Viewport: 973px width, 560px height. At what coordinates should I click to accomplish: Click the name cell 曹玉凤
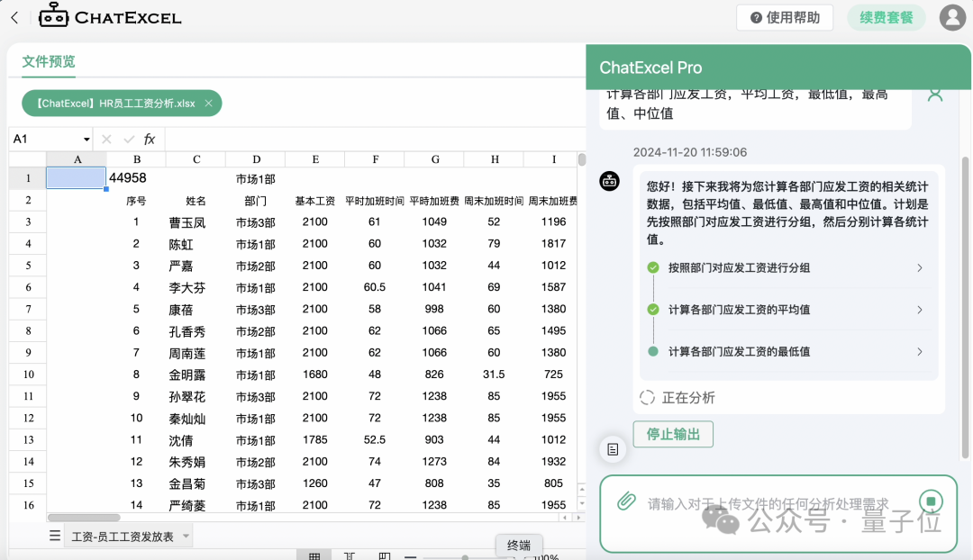pyautogui.click(x=196, y=222)
